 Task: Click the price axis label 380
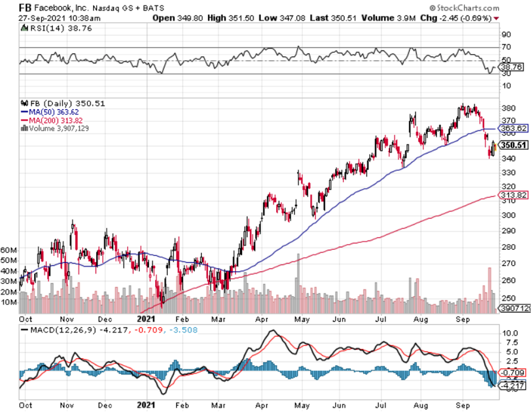click(509, 108)
